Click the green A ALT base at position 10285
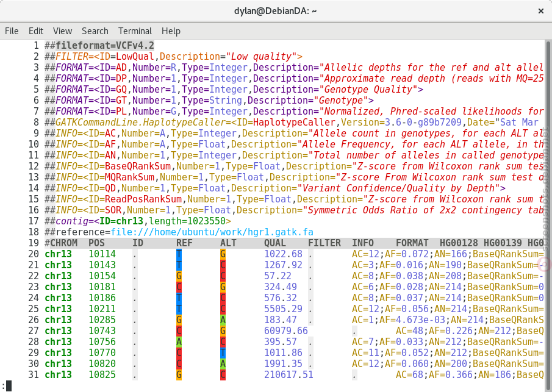 tap(223, 319)
